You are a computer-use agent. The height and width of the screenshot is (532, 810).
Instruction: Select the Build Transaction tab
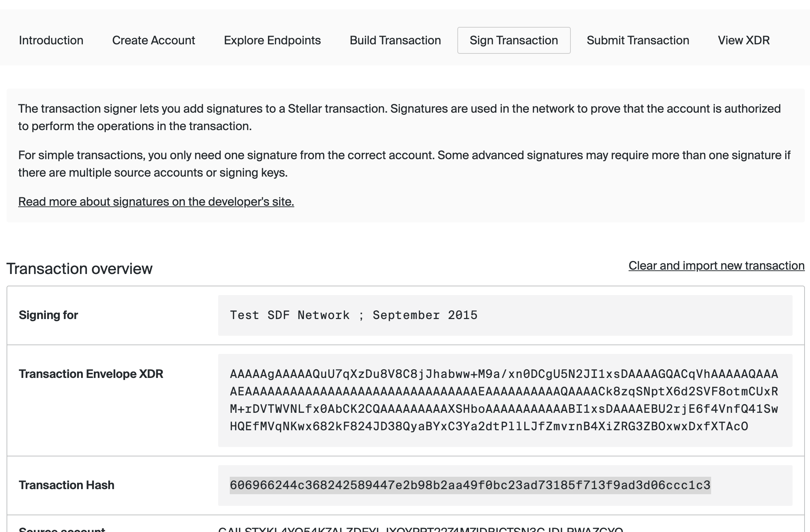coord(395,40)
